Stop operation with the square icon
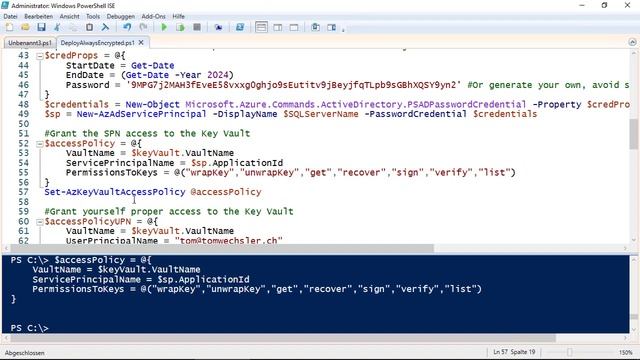 point(197,27)
